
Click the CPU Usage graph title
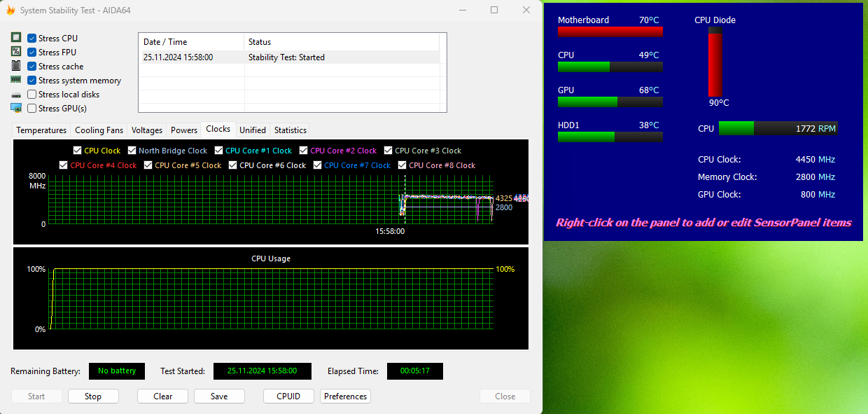click(271, 258)
